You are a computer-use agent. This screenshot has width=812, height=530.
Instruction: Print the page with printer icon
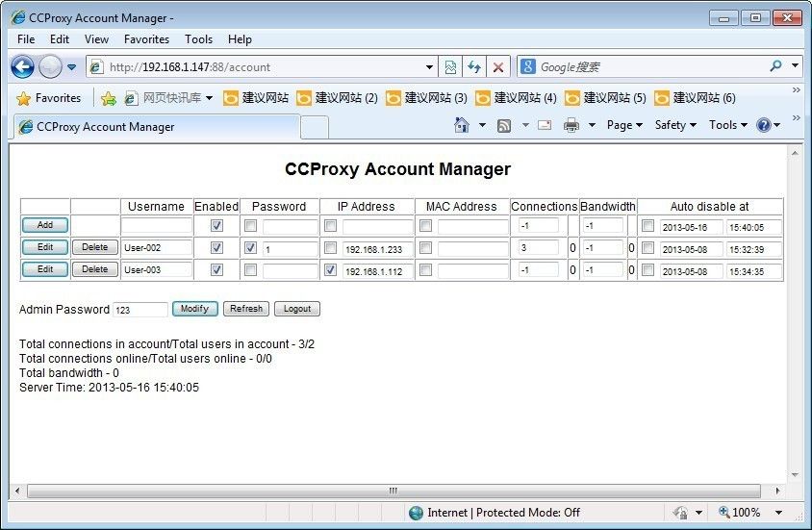571,125
